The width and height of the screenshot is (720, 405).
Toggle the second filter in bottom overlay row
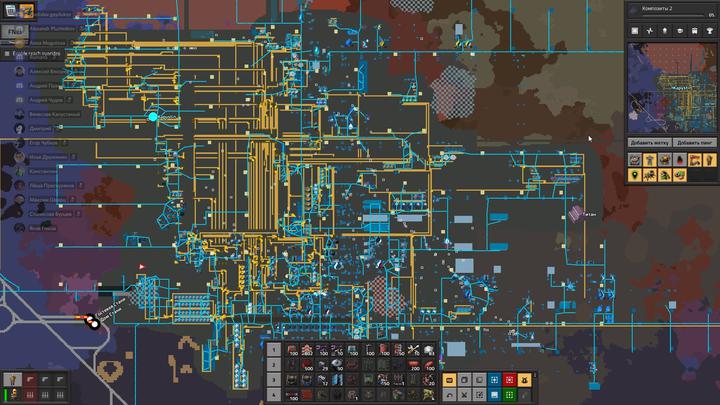coord(649,174)
